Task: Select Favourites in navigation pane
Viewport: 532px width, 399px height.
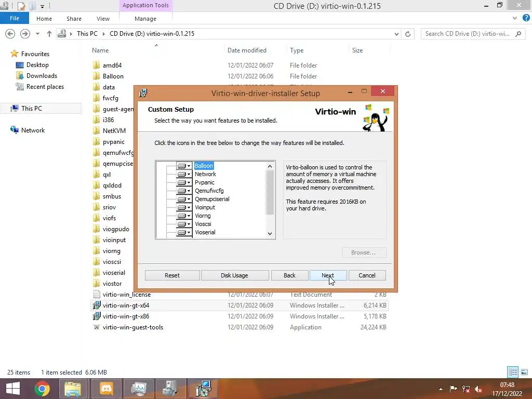Action: (x=35, y=54)
